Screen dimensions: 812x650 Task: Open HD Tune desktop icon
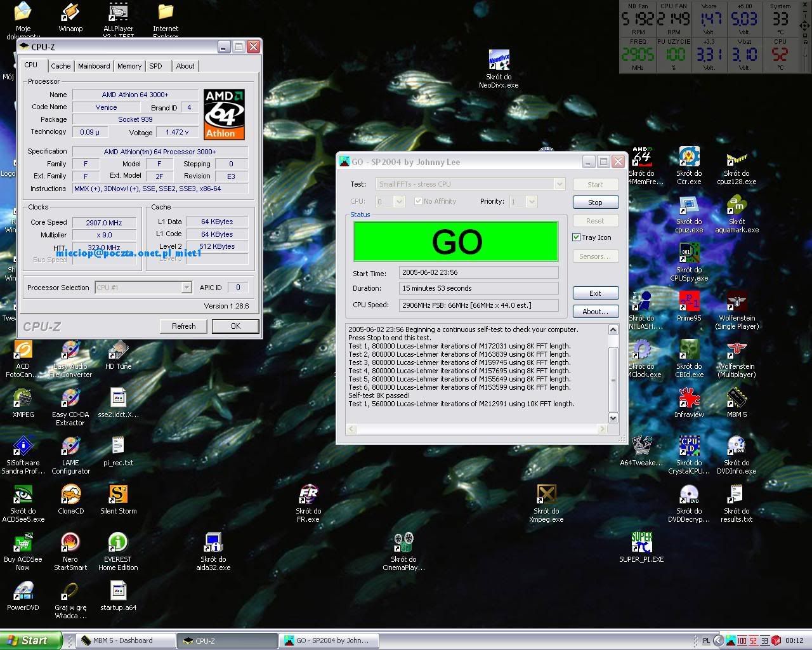point(118,355)
